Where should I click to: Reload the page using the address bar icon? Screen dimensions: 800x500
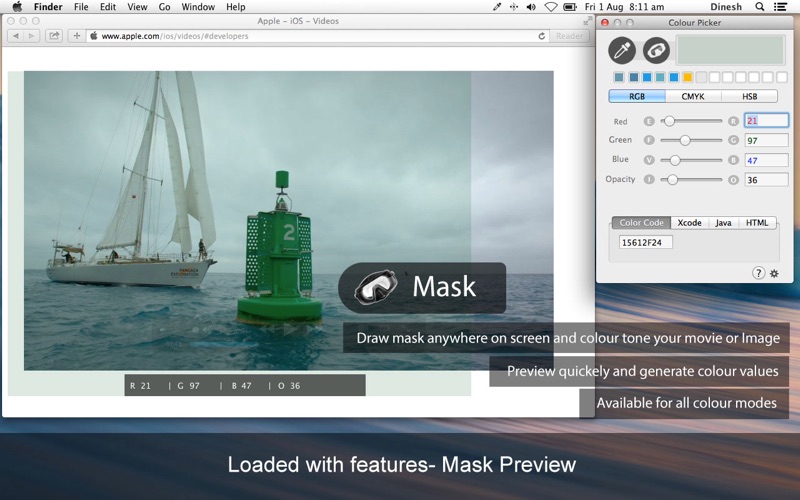click(542, 36)
